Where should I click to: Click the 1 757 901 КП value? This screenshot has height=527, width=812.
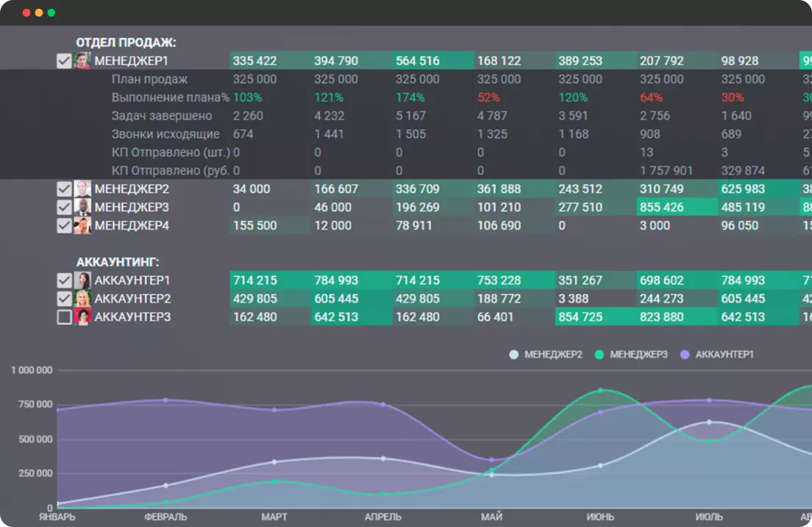[x=666, y=171]
